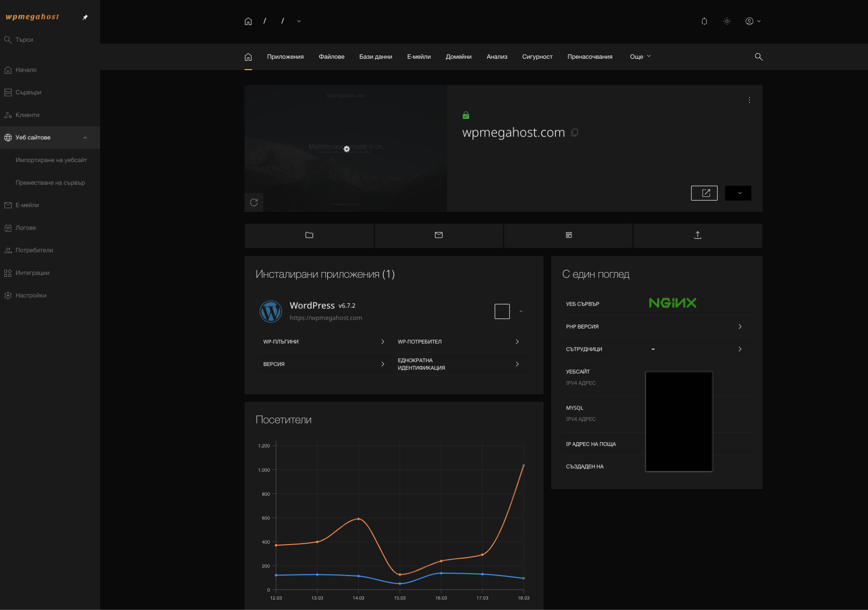The width and height of the screenshot is (868, 610).
Task: Open Интеграции in the sidebar
Action: pyautogui.click(x=50, y=273)
